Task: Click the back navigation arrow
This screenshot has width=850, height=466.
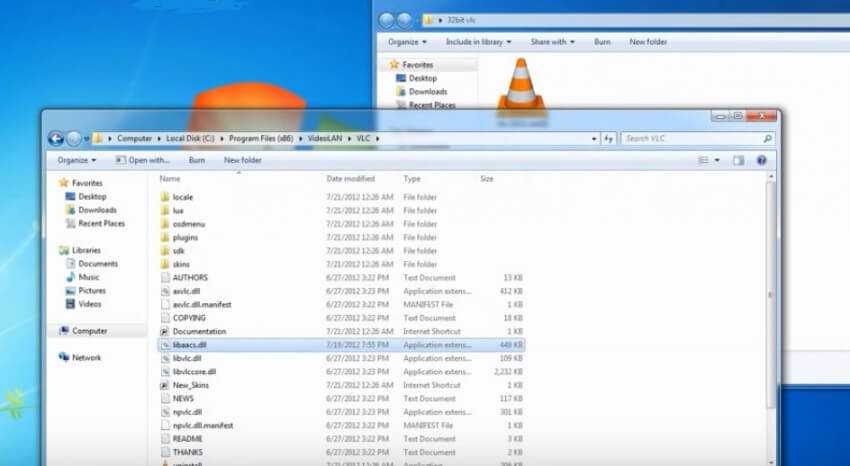Action: pyautogui.click(x=56, y=138)
